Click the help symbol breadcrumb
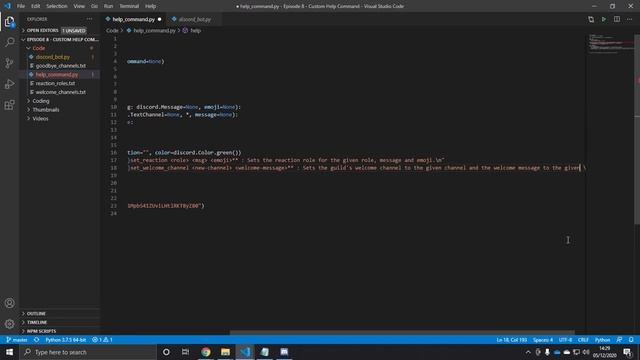 point(196,31)
